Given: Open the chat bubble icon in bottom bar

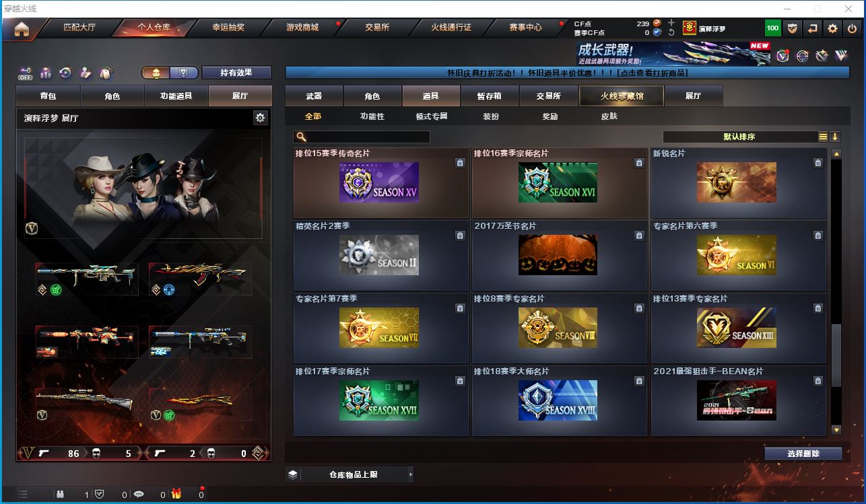Looking at the screenshot, I should coord(139,494).
